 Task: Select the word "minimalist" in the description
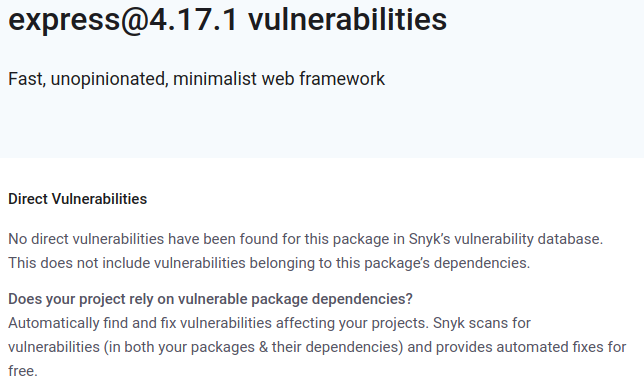click(x=215, y=79)
